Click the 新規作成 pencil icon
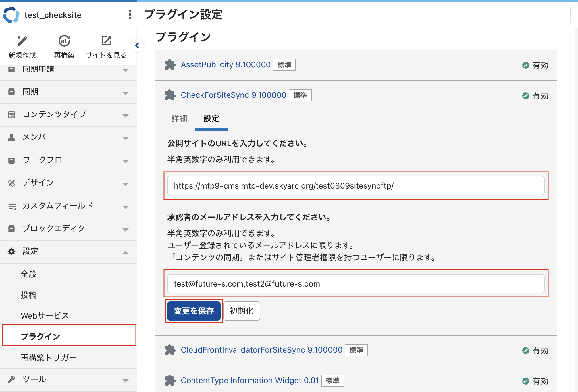578x392 pixels. 22,41
